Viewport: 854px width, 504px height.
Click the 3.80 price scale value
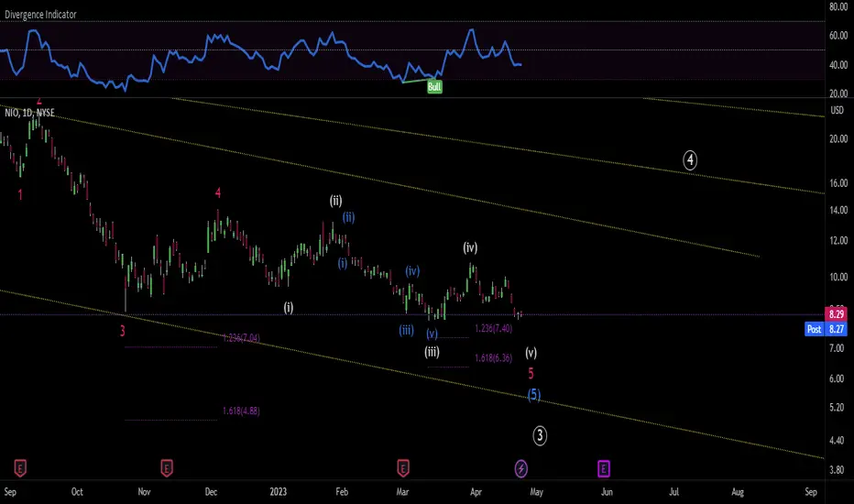pyautogui.click(x=838, y=470)
